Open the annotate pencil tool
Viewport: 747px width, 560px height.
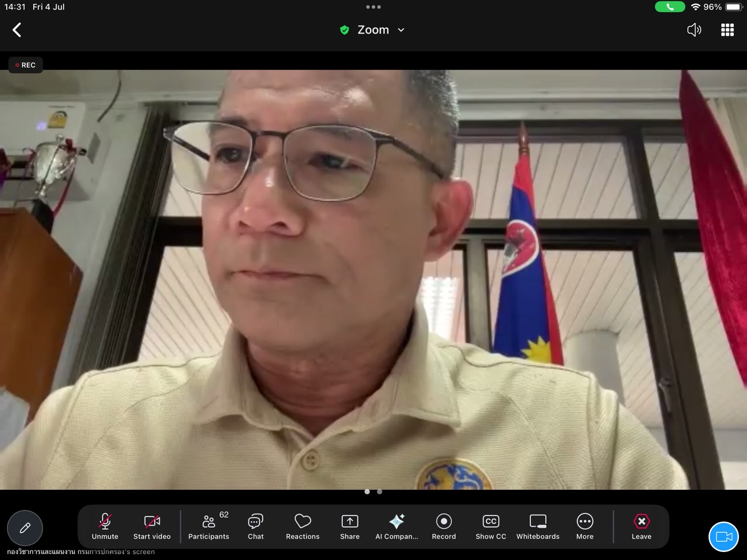point(25,528)
